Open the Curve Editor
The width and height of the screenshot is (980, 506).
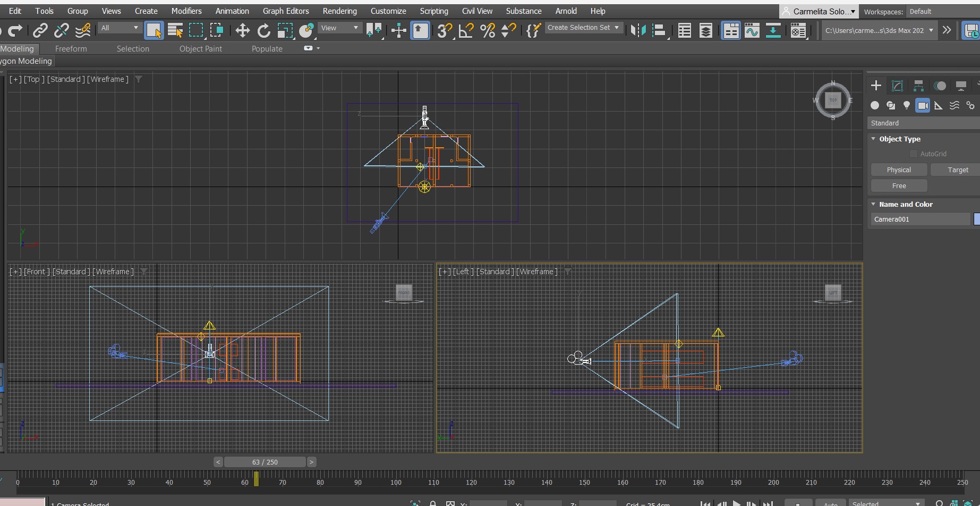coord(752,31)
